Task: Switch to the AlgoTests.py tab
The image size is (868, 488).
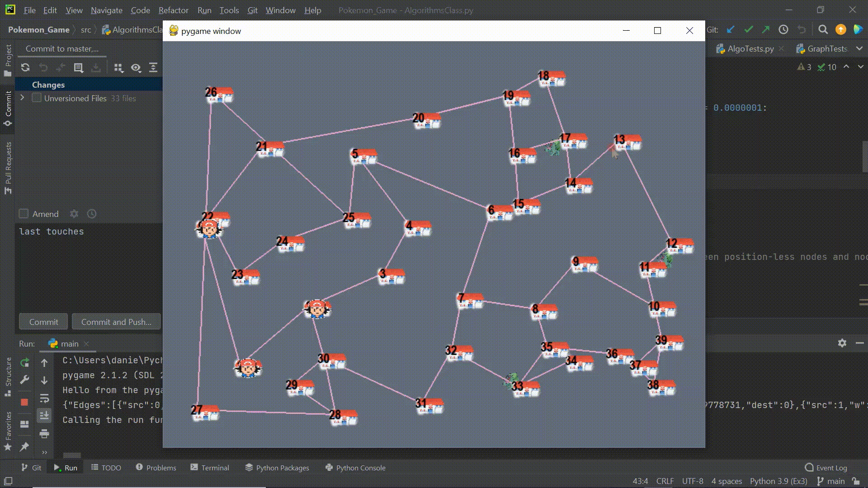Action: [750, 49]
